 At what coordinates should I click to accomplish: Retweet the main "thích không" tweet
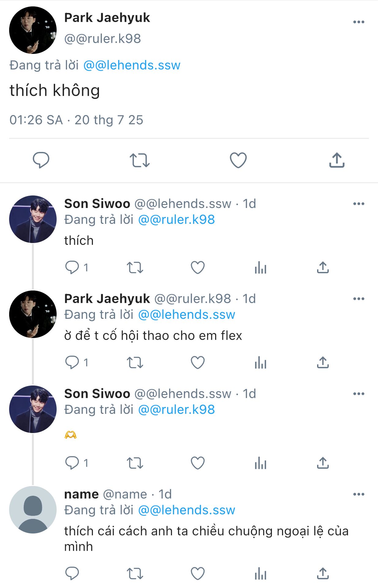point(140,160)
